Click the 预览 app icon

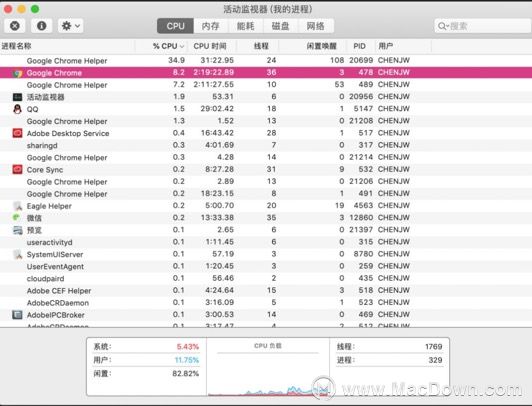(18, 230)
